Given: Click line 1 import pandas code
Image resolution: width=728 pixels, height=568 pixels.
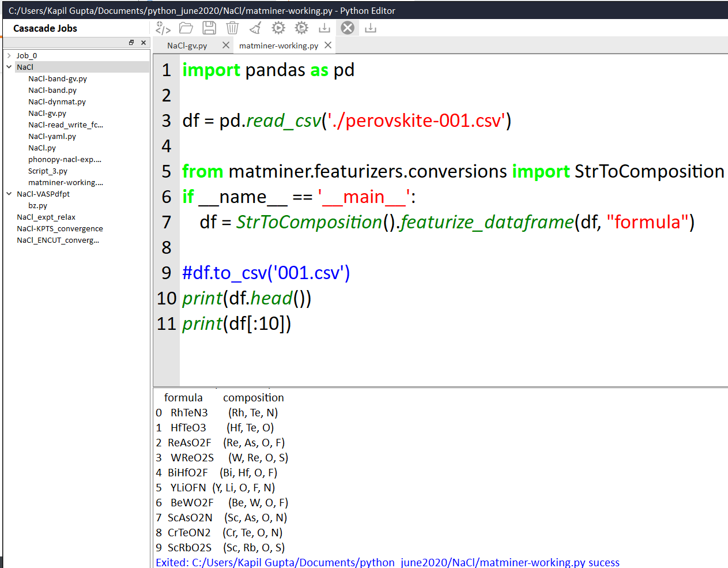Looking at the screenshot, I should coord(268,70).
